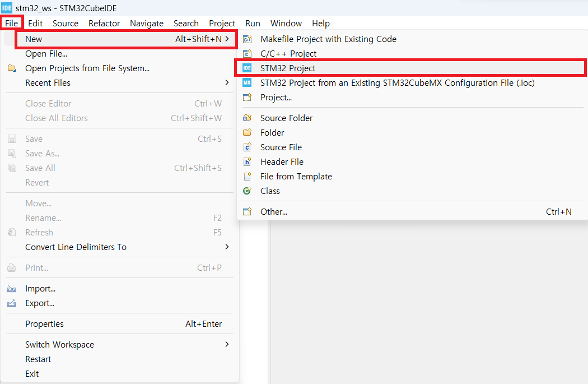The image size is (588, 384).
Task: Open the Refactor menu
Action: (x=104, y=24)
